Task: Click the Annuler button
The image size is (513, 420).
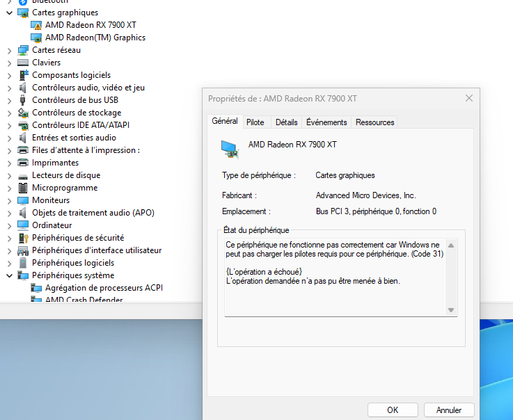Action: [449, 410]
